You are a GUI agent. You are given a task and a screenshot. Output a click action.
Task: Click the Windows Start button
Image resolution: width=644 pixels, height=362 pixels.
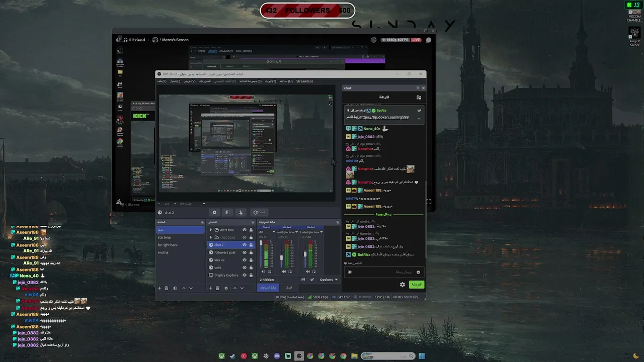click(x=422, y=356)
